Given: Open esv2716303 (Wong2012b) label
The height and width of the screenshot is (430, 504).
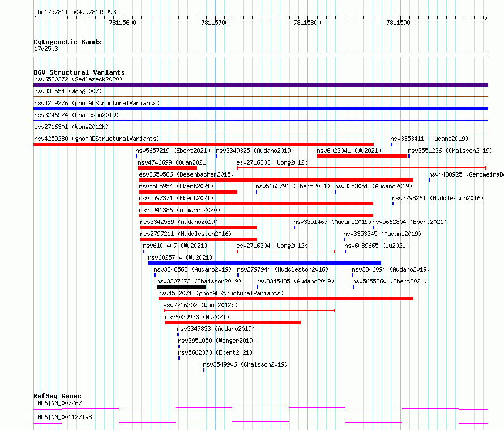Looking at the screenshot, I should [x=274, y=162].
